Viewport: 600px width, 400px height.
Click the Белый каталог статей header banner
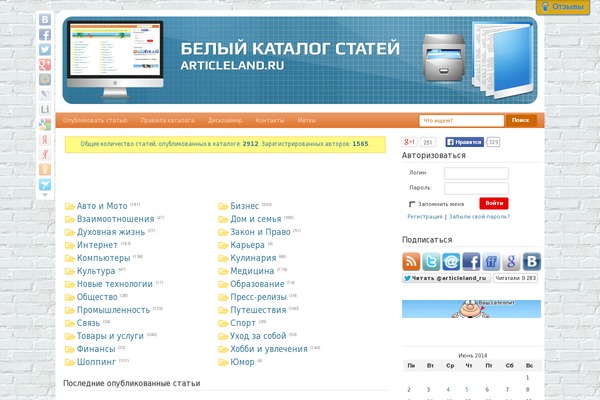(x=300, y=60)
